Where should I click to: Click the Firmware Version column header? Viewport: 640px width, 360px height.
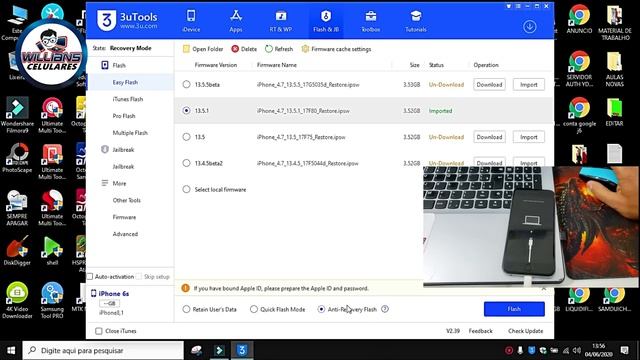216,65
